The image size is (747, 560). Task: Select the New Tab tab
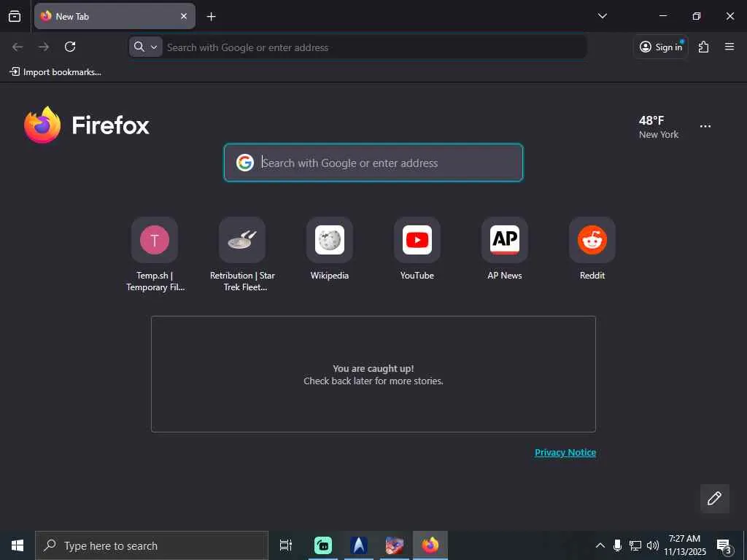pos(115,16)
